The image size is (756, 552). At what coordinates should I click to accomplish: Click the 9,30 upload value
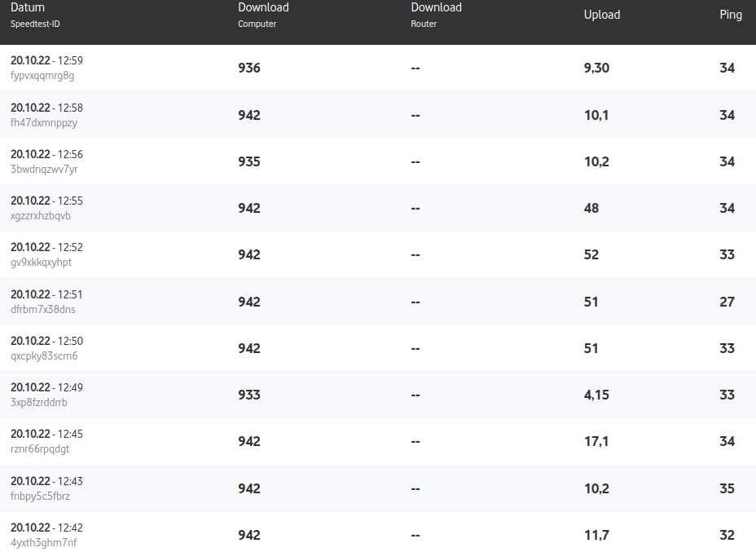click(596, 68)
